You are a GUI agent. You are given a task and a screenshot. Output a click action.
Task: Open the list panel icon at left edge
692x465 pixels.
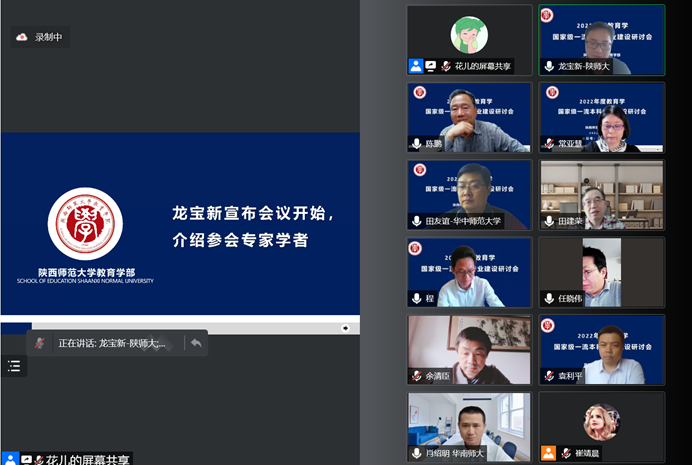point(13,366)
